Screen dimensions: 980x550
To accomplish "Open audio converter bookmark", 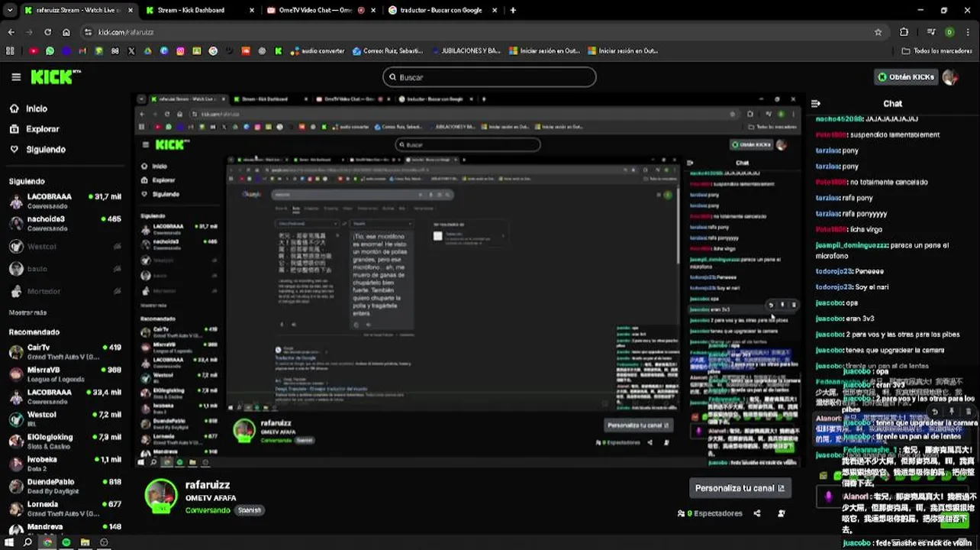I will 318,51.
